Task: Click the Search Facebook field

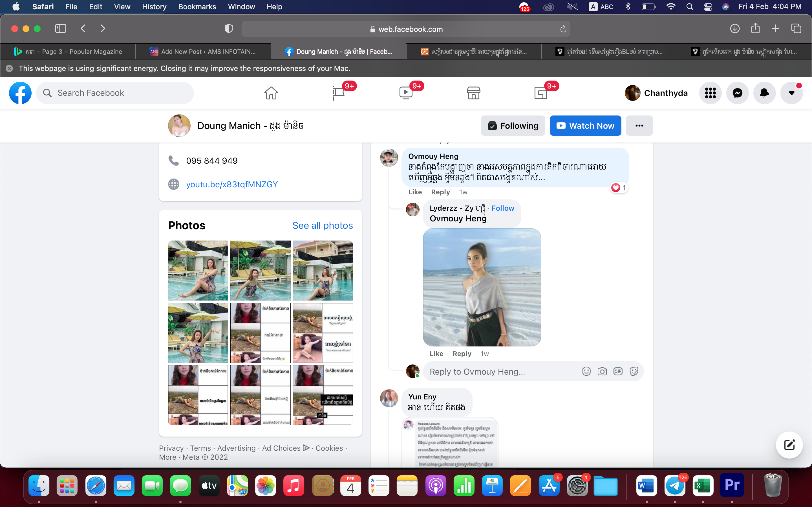Action: pyautogui.click(x=115, y=93)
